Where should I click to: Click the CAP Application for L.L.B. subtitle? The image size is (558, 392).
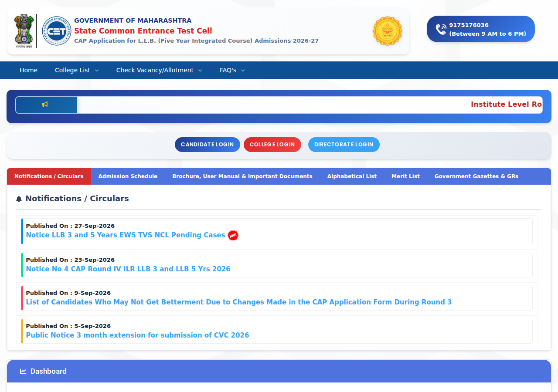197,41
